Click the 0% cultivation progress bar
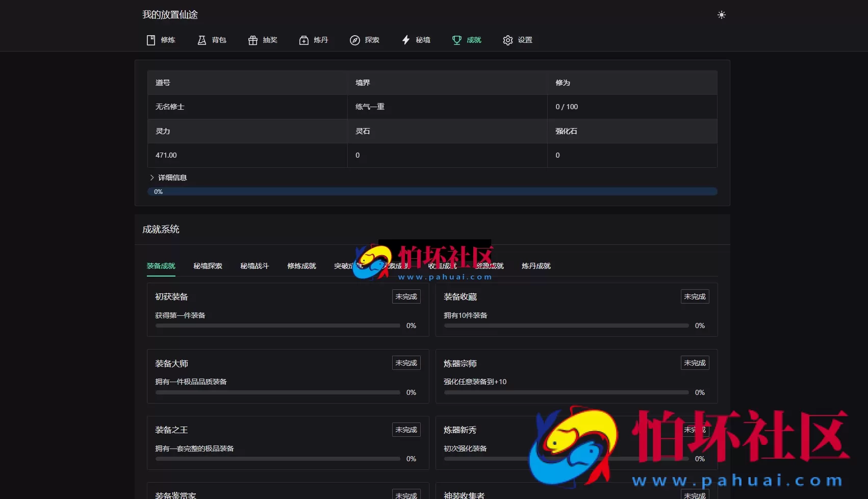This screenshot has width=868, height=499. pos(432,191)
